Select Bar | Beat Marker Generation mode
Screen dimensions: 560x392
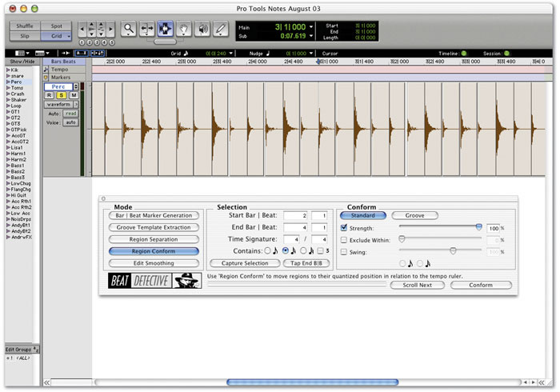[x=154, y=215]
